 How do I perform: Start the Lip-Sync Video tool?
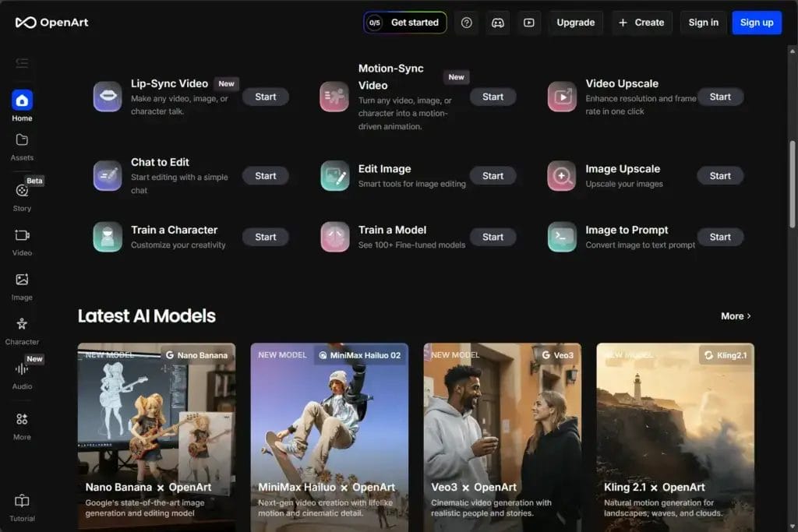(265, 97)
